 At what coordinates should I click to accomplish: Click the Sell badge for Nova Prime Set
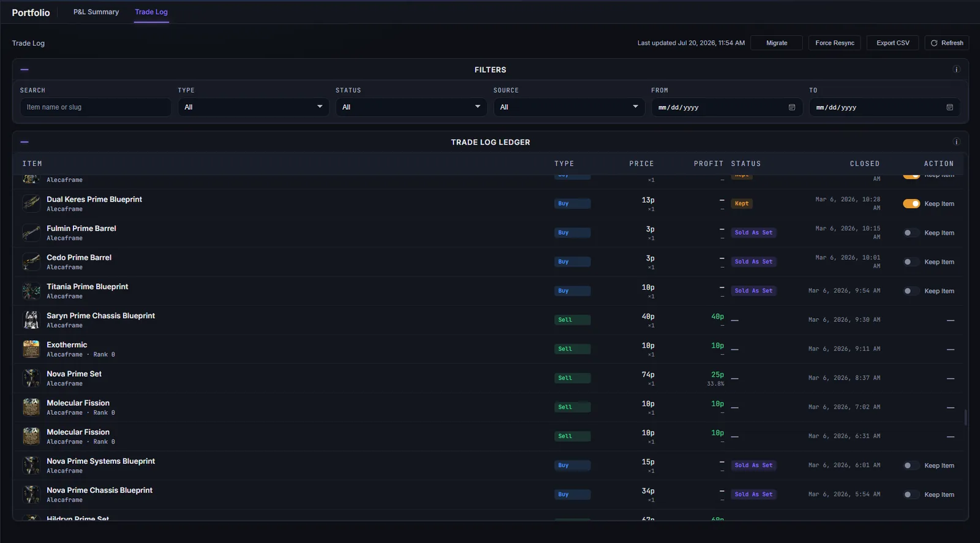(x=573, y=378)
